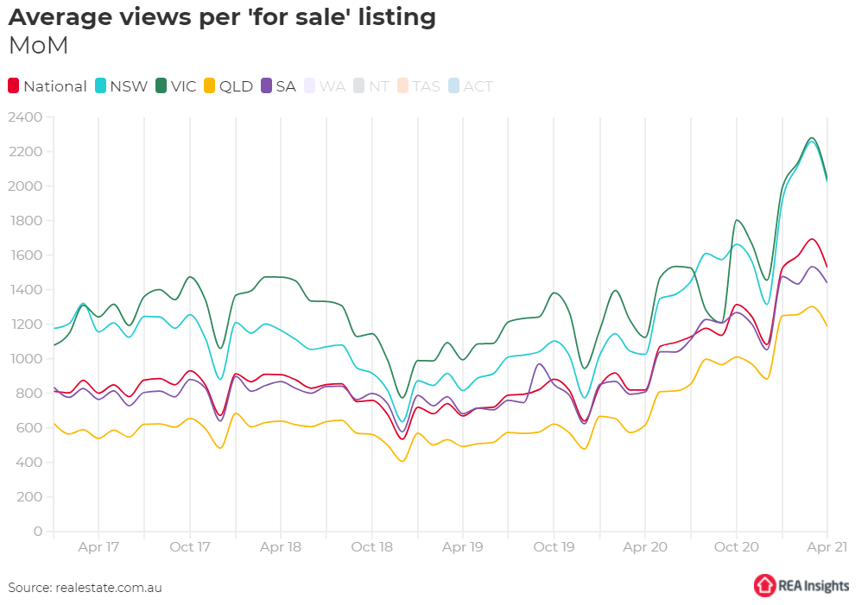Show the ACT series from legend
This screenshot has width=868, height=605.
coord(478,86)
